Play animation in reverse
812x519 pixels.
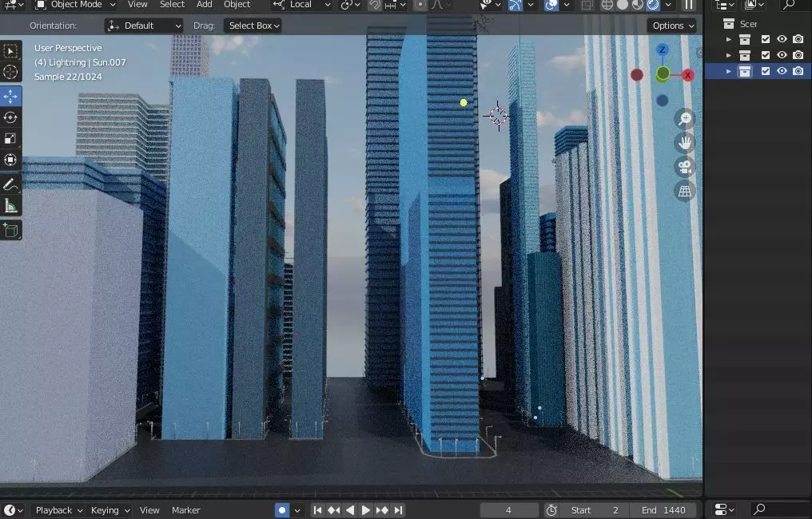(349, 510)
